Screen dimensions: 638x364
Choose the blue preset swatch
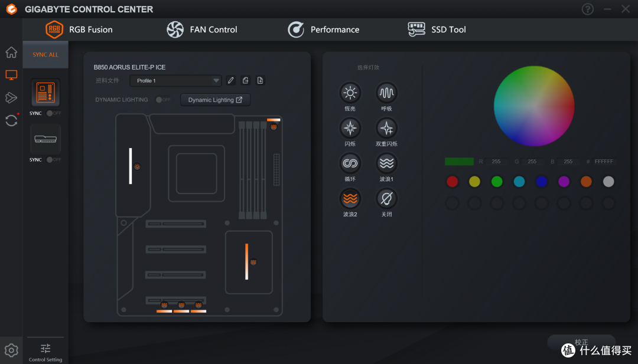[x=541, y=182]
